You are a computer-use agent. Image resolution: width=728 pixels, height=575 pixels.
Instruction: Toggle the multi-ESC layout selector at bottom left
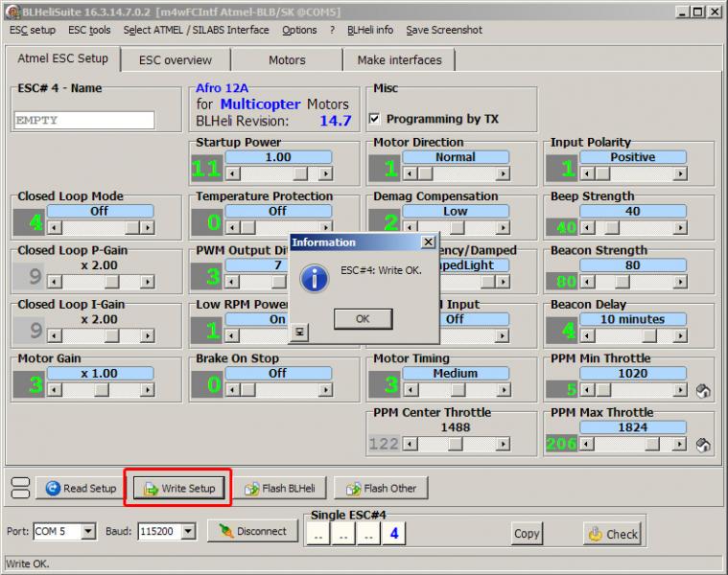[19, 488]
